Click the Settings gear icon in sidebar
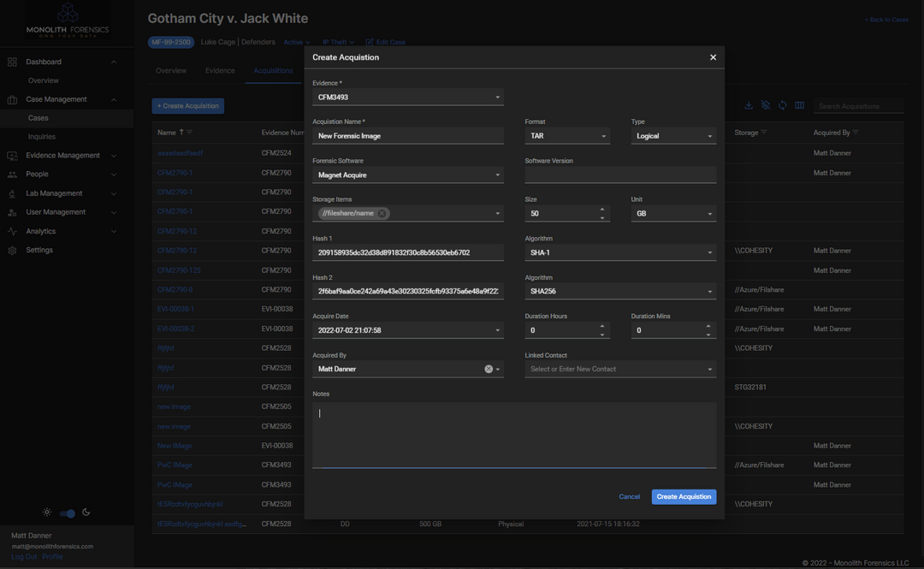 [x=12, y=250]
